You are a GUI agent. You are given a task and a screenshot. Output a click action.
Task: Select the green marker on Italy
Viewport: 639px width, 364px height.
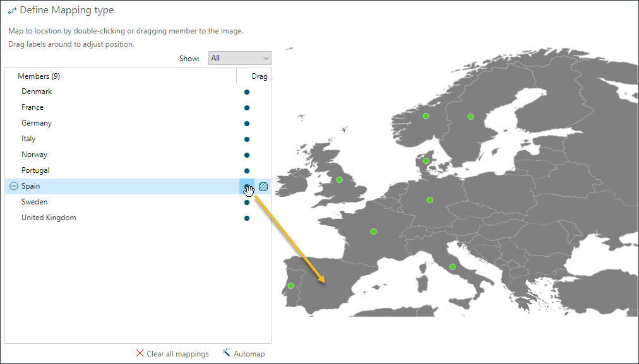tap(452, 267)
